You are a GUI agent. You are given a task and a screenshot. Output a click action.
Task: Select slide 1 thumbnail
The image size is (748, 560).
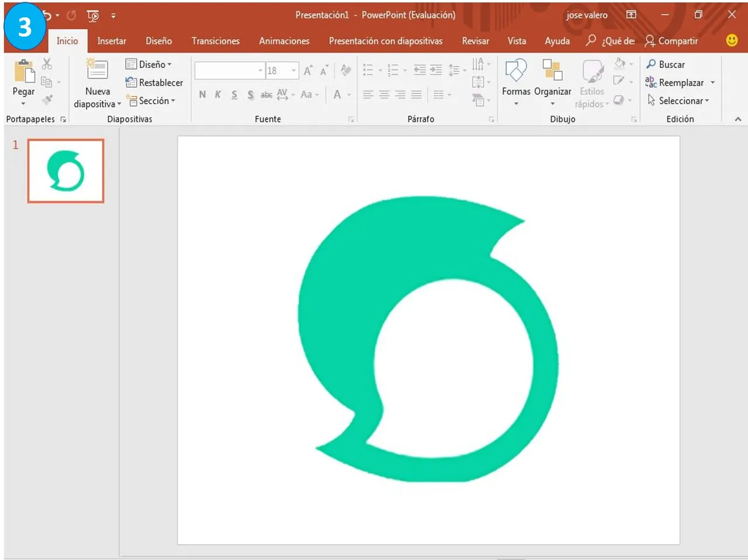click(x=65, y=171)
